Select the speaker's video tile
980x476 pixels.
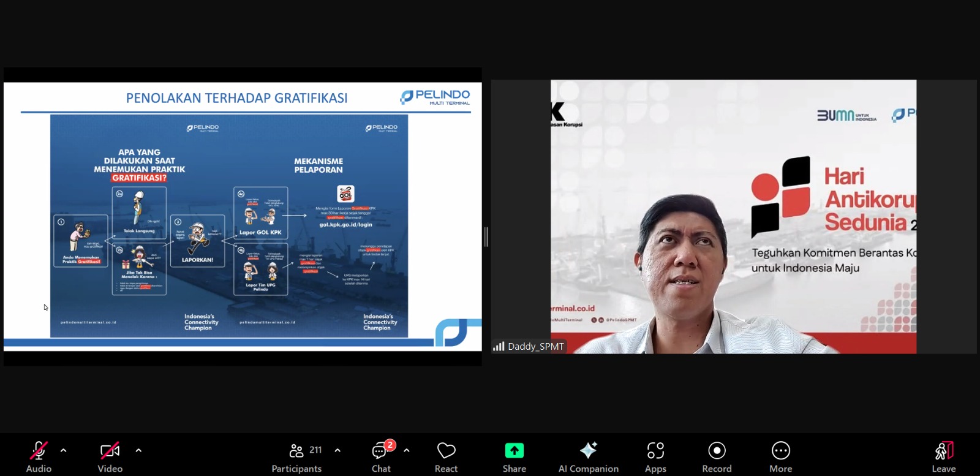pyautogui.click(x=733, y=216)
